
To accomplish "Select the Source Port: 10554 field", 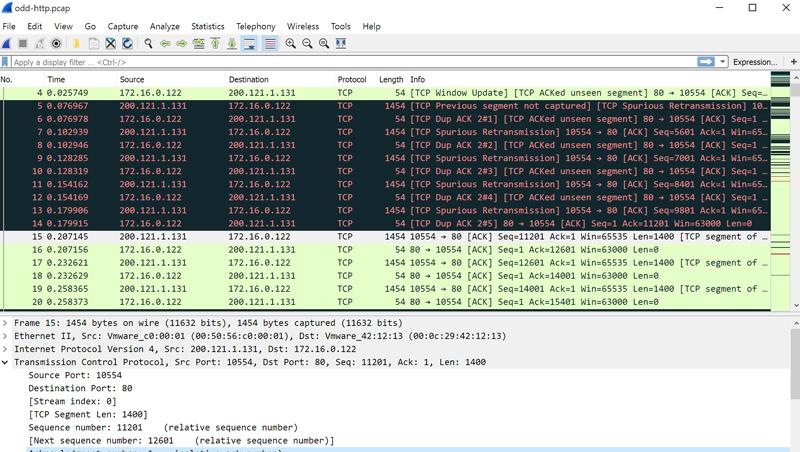I will 75,375.
